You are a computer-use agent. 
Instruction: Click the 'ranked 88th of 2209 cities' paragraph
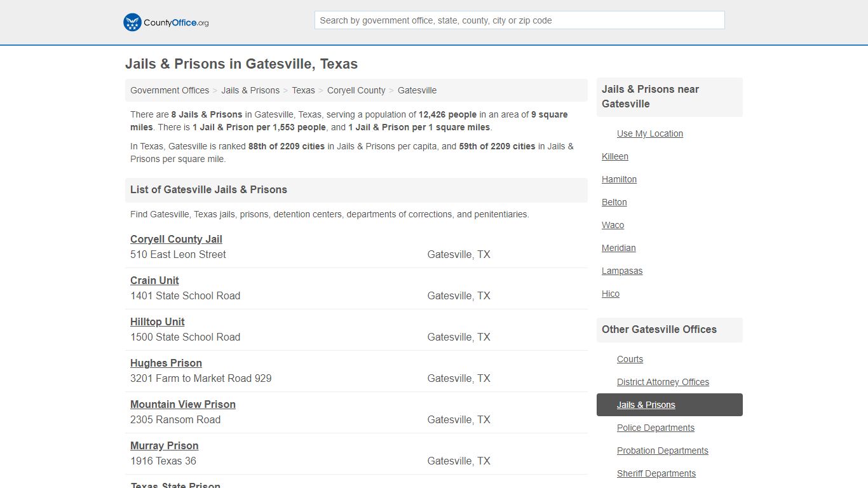(x=352, y=152)
